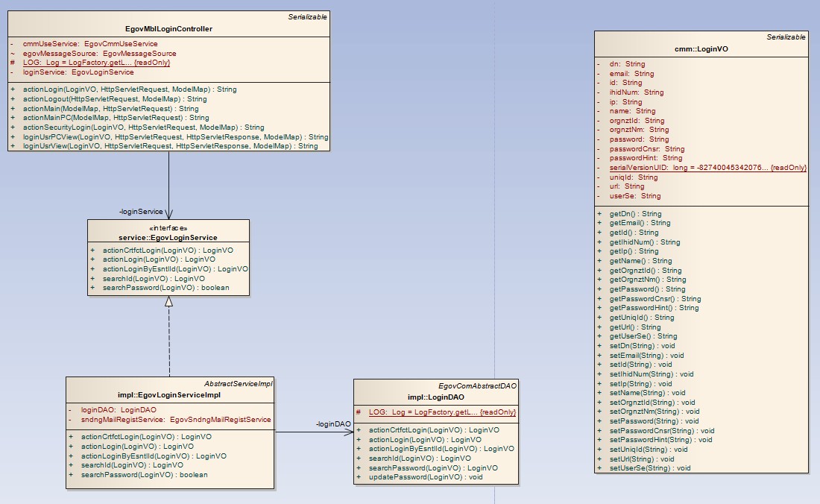Select the -loginService association label
Image resolution: width=820 pixels, height=504 pixels.
point(141,212)
